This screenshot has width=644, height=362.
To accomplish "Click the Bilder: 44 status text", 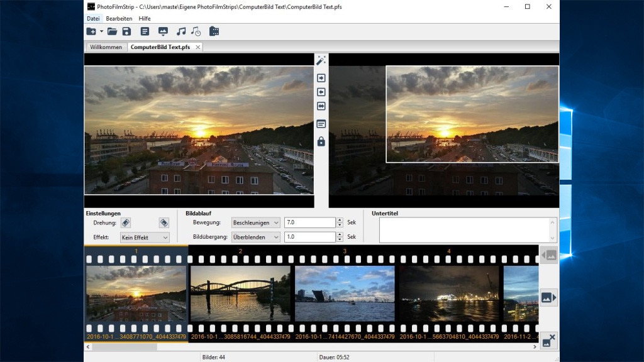I will (x=214, y=357).
